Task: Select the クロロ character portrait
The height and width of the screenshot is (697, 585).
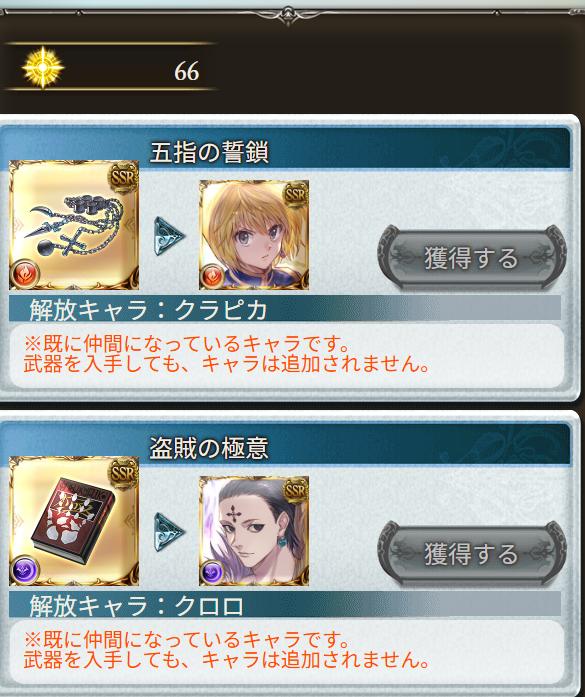Action: pos(254,531)
